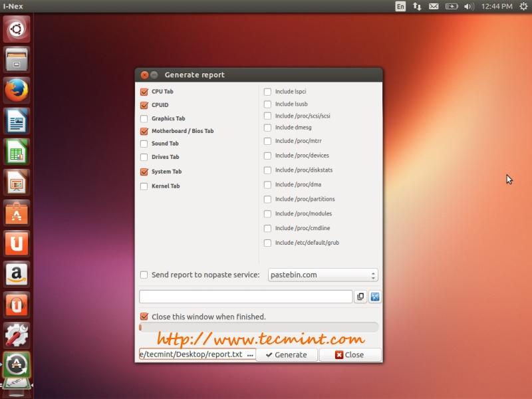
Task: Open the keyboard language En indicator
Action: coord(400,7)
